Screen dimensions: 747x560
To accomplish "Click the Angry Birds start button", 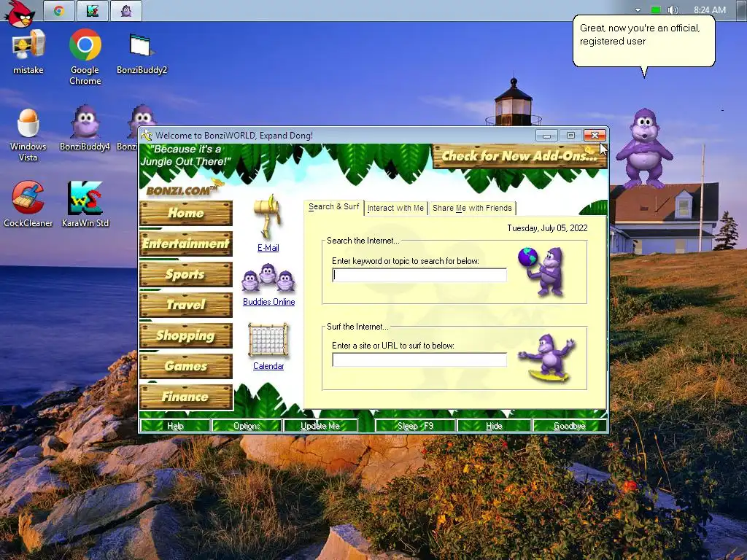I will tap(20, 12).
